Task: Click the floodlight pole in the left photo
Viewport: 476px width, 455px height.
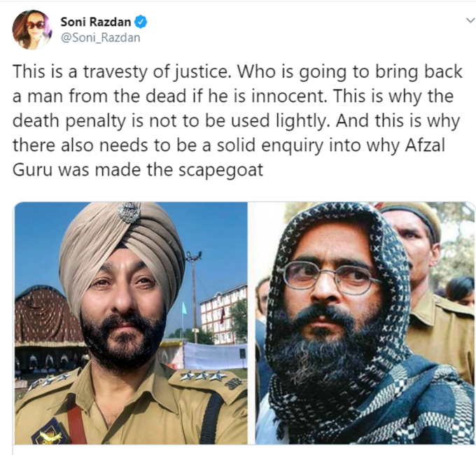Action: [193, 295]
